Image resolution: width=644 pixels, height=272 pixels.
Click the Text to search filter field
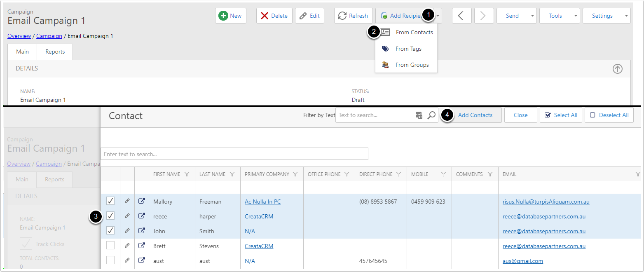374,115
